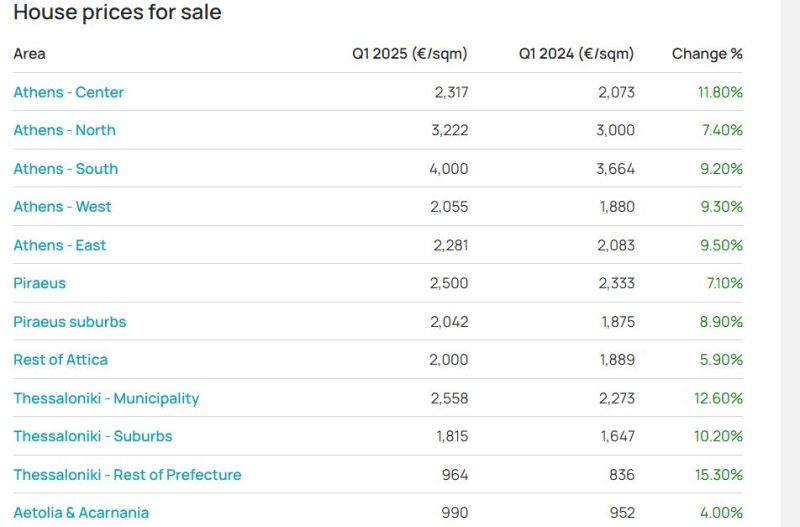Image resolution: width=800 pixels, height=527 pixels.
Task: Go to the Athens - East link
Action: click(x=59, y=245)
